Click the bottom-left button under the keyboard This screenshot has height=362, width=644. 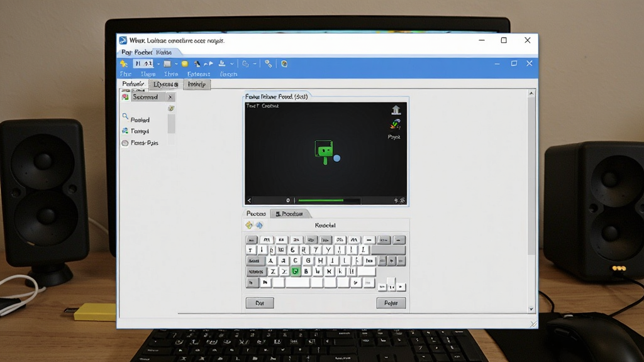tap(260, 303)
